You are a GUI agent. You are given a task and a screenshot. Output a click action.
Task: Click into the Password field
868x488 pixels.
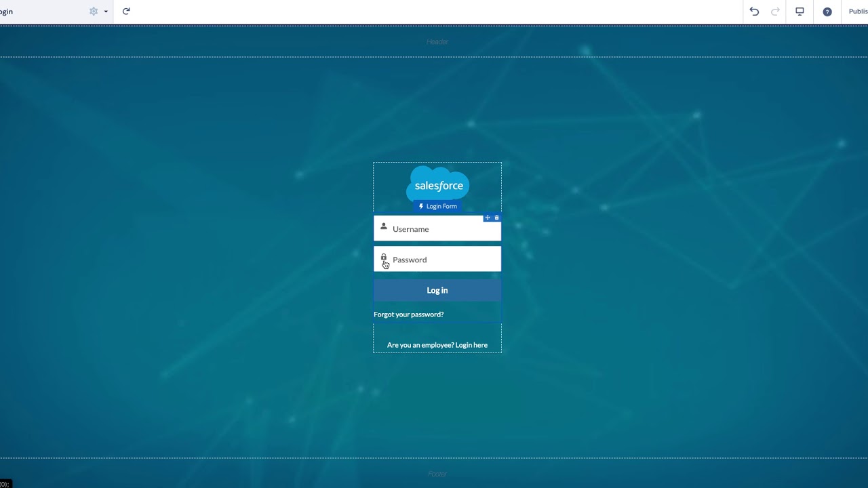437,259
